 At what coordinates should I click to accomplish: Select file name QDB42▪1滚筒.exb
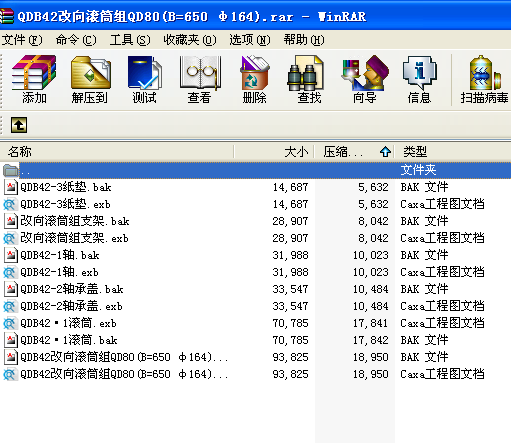tap(68, 323)
